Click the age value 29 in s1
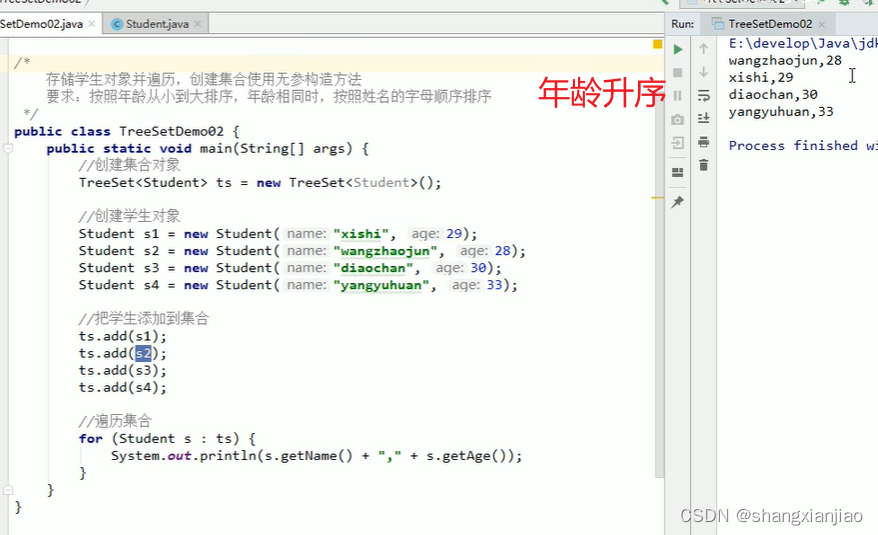Screen dimensions: 878x535 pos(454,234)
